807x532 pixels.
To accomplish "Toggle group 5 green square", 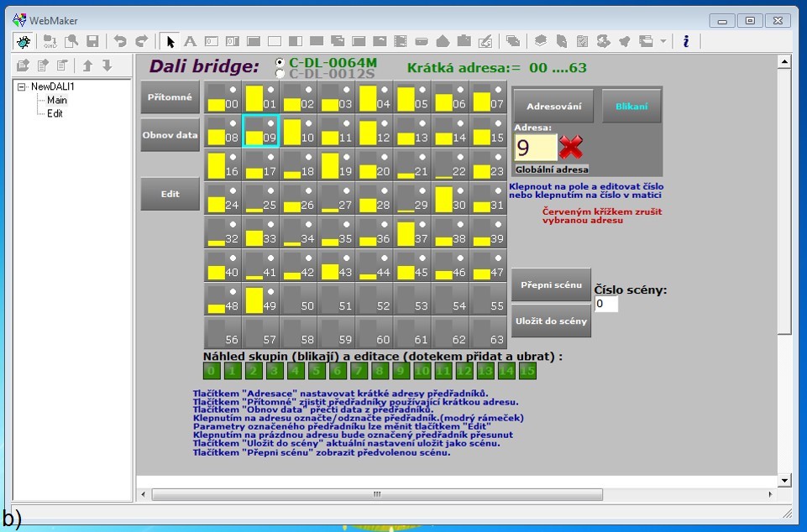I will tap(317, 370).
